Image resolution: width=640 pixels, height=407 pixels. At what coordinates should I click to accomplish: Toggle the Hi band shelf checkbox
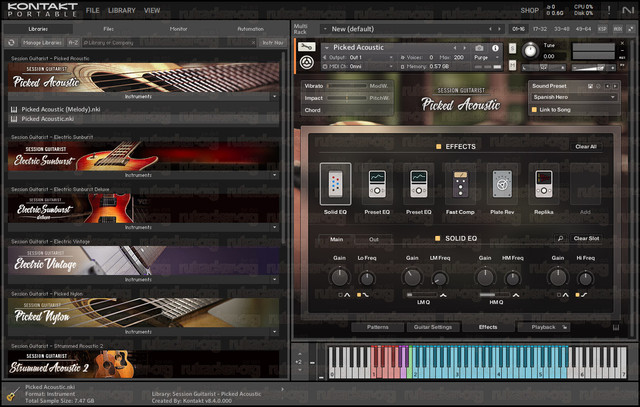(x=578, y=295)
